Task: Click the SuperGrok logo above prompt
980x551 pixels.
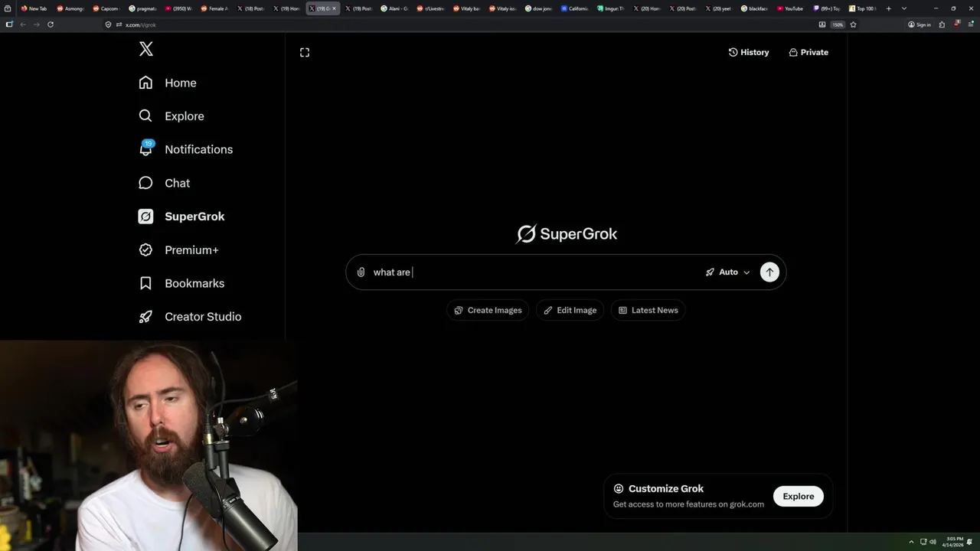Action: click(x=567, y=234)
